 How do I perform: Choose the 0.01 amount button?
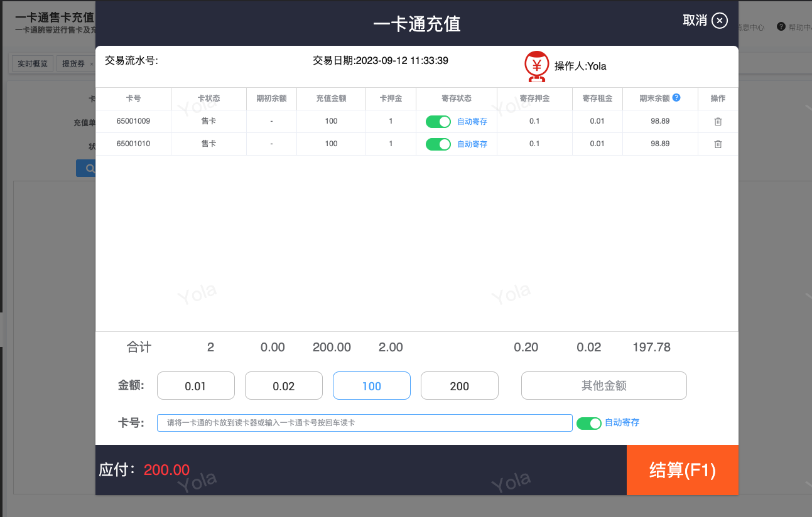point(196,386)
